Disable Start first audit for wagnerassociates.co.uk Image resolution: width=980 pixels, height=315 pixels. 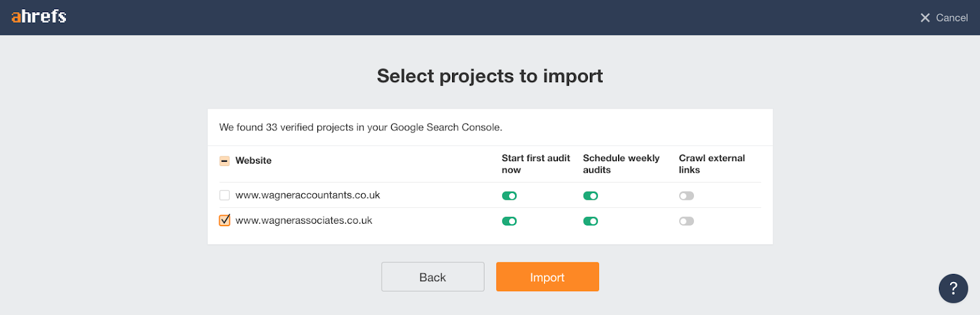509,221
